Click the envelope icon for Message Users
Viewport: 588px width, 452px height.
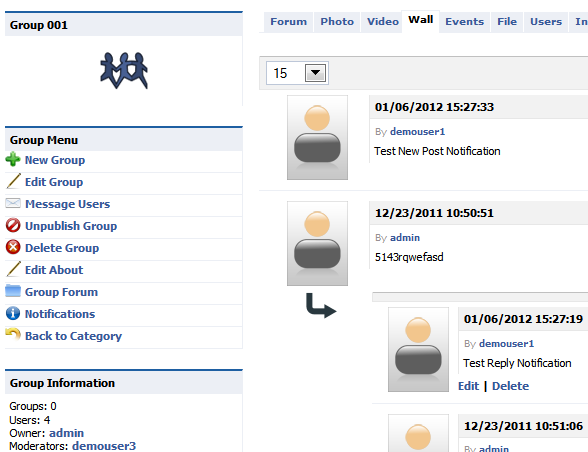pos(13,203)
